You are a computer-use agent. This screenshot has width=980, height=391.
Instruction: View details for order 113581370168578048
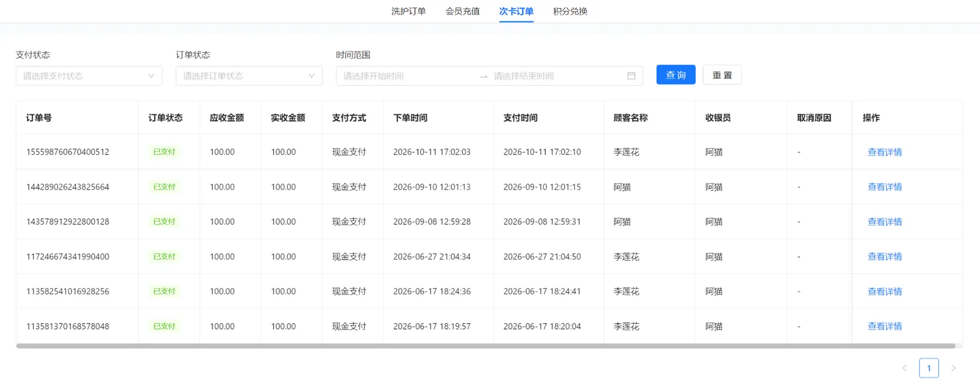pyautogui.click(x=884, y=326)
